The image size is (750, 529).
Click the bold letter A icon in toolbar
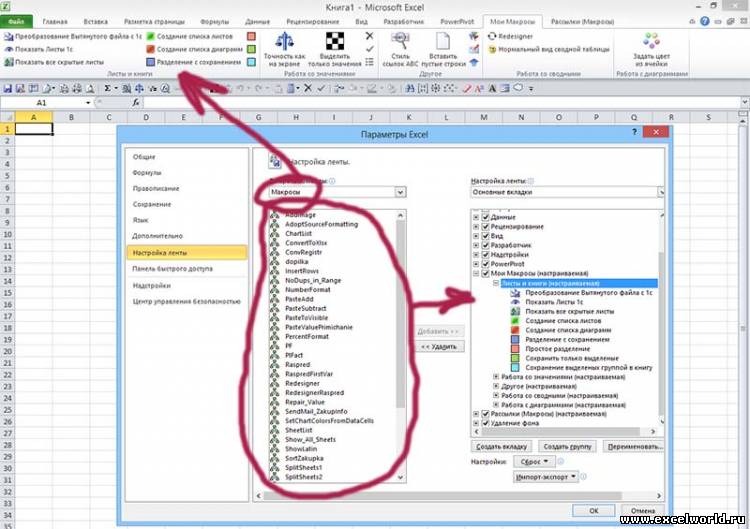pyautogui.click(x=492, y=88)
